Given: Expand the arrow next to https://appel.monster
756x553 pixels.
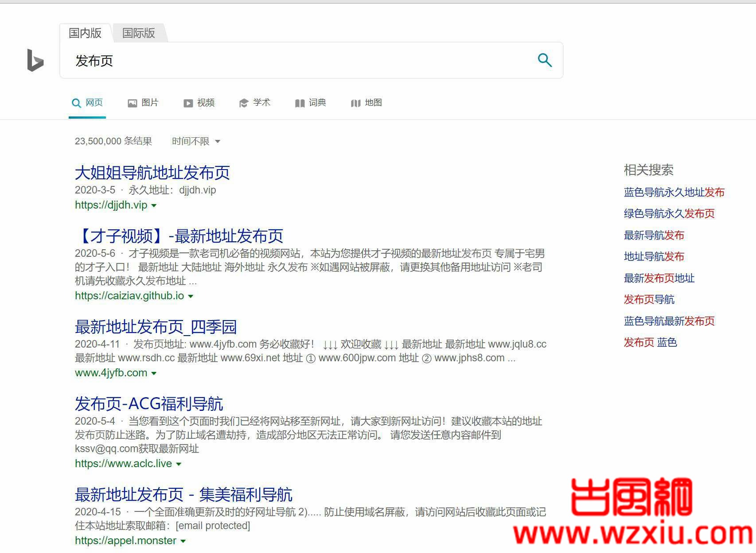Looking at the screenshot, I should tap(183, 541).
